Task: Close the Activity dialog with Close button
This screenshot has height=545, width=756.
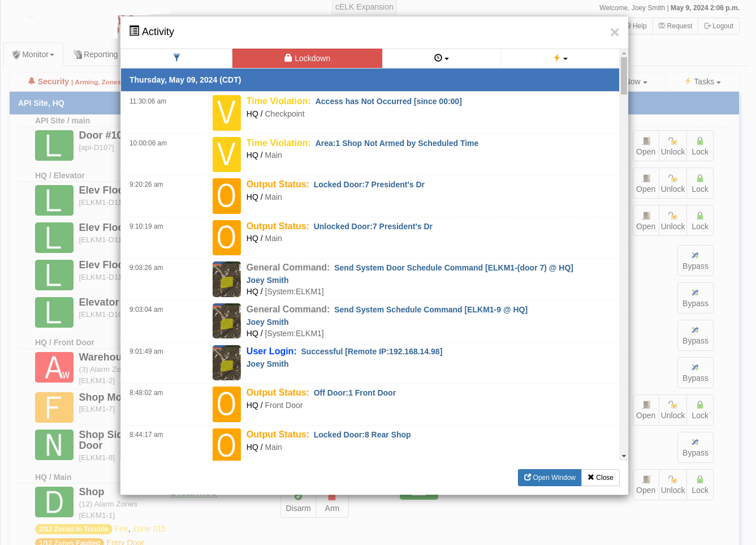Action: tap(600, 478)
